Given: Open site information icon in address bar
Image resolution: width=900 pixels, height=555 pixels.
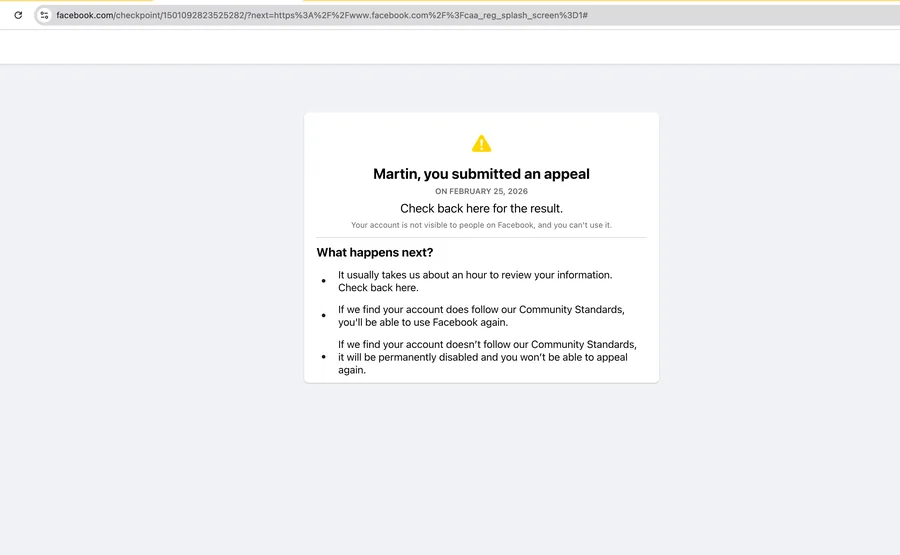Looking at the screenshot, I should tap(44, 15).
